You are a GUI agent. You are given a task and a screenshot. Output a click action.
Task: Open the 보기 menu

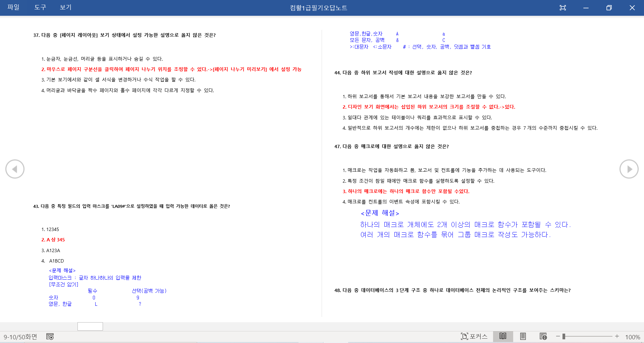click(x=66, y=7)
